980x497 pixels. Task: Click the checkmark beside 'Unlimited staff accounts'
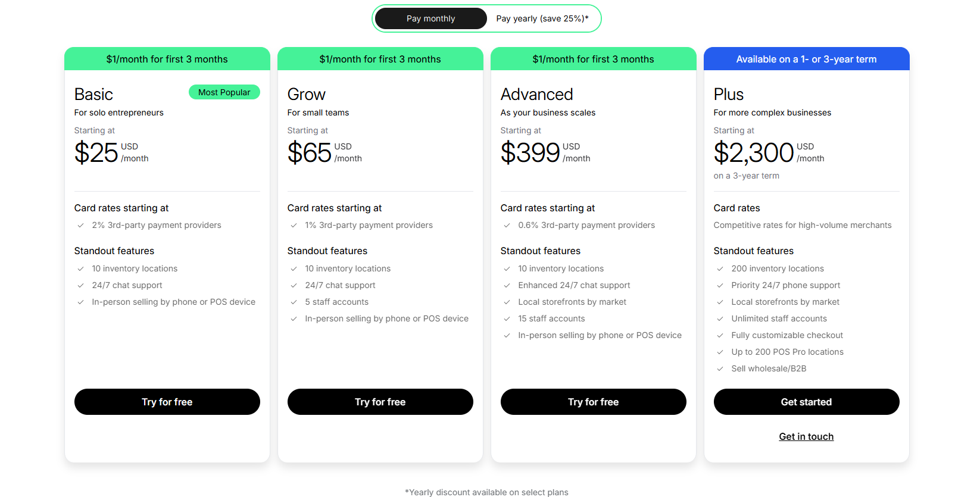click(719, 318)
